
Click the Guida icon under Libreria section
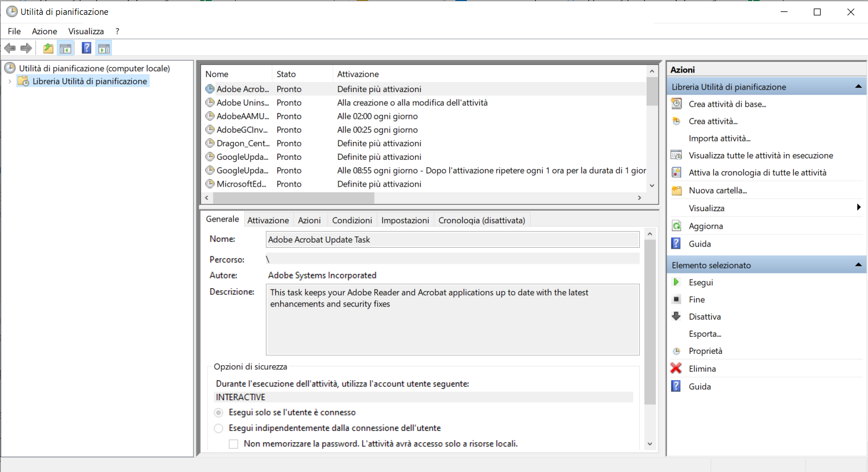[x=676, y=243]
